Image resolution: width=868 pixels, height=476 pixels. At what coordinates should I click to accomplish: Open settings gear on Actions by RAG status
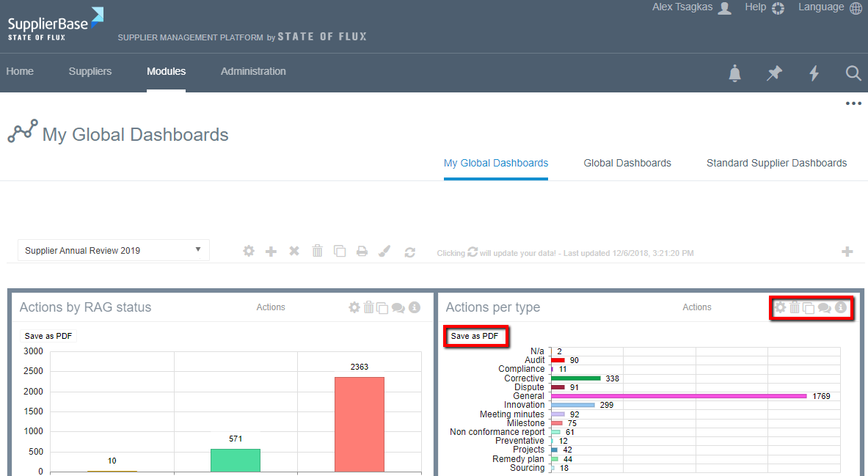coord(354,307)
